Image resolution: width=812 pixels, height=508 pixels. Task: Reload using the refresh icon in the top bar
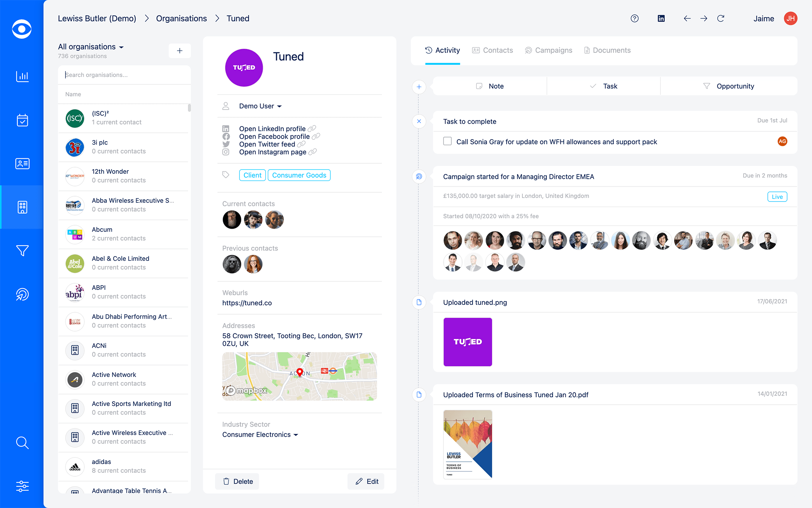point(721,18)
